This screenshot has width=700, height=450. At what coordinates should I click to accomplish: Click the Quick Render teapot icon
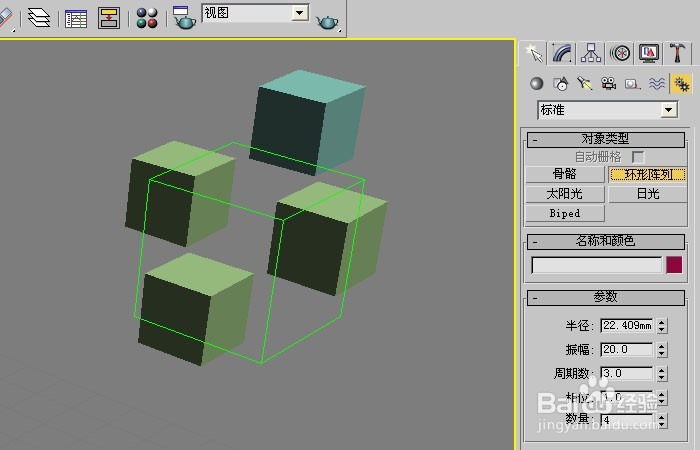point(327,21)
